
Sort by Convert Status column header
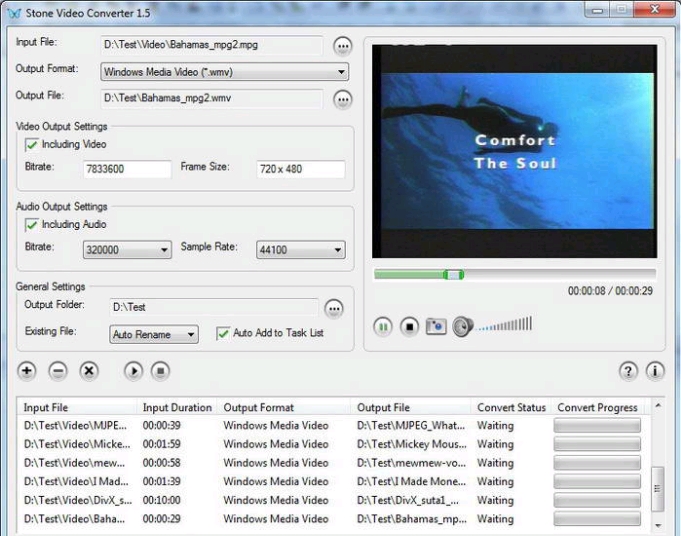[x=511, y=407]
